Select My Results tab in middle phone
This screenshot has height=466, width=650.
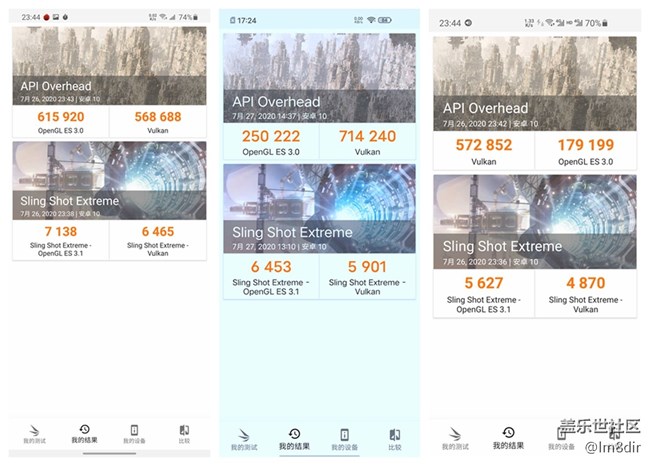coord(294,439)
